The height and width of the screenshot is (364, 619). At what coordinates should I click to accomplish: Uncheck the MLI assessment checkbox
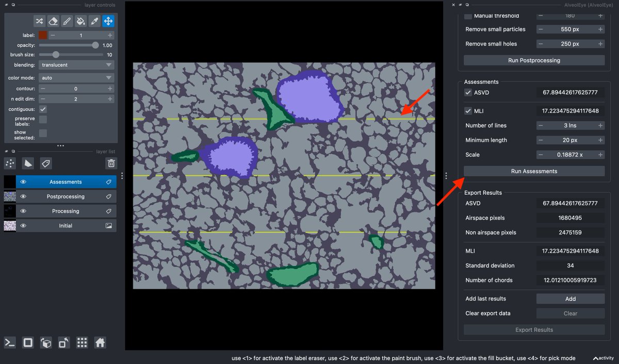[x=468, y=111]
